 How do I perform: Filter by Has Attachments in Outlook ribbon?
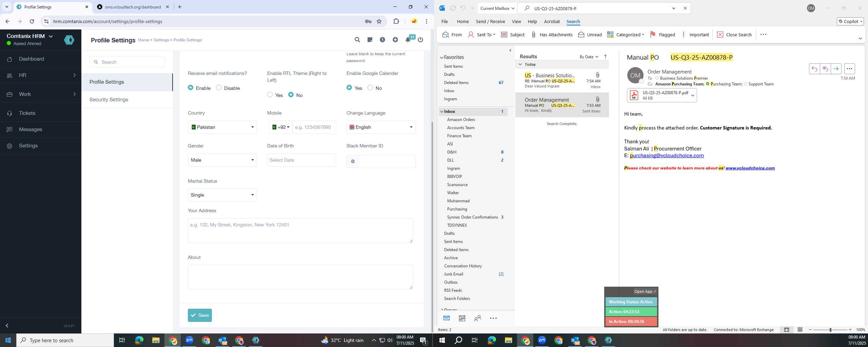point(552,35)
